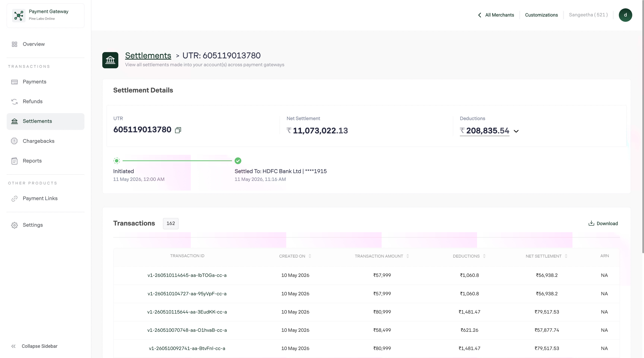Expand the Deductions breakdown chevron
This screenshot has width=644, height=358.
(x=516, y=131)
